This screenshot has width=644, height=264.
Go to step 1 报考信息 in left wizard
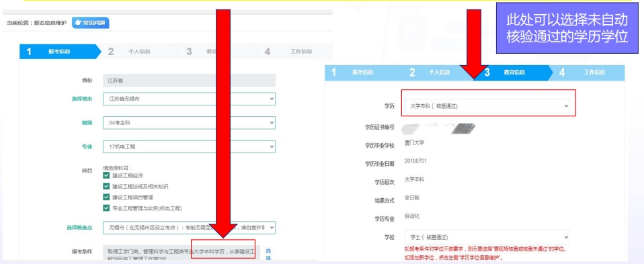coord(60,52)
